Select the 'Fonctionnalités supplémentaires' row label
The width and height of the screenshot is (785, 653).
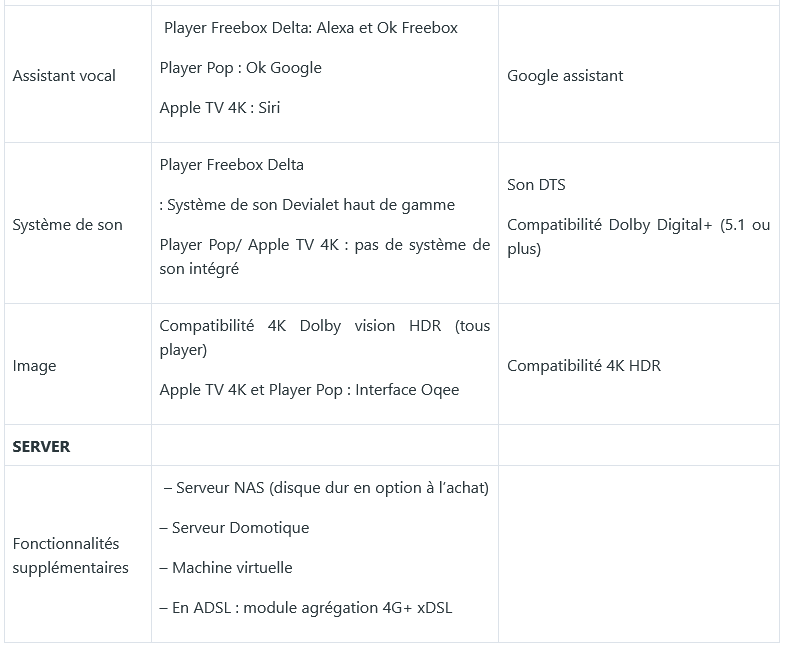coord(70,556)
